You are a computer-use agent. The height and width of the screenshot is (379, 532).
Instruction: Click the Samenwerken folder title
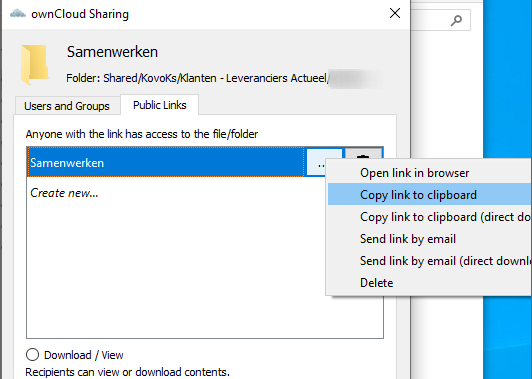pyautogui.click(x=112, y=52)
